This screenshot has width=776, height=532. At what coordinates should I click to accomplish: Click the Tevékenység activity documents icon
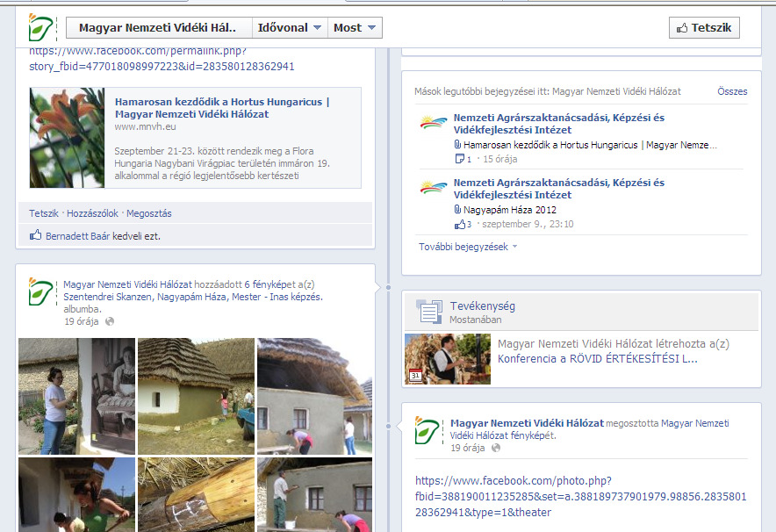(x=428, y=312)
